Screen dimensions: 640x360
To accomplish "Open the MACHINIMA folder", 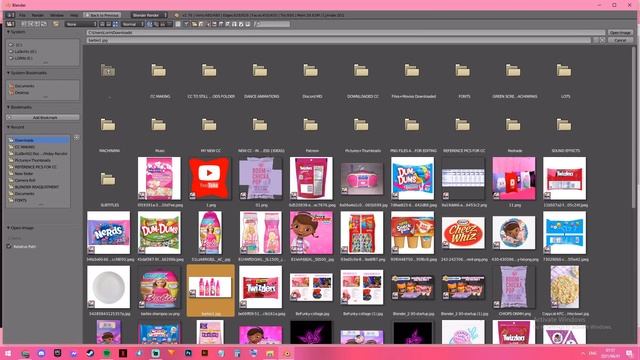I will point(108,125).
